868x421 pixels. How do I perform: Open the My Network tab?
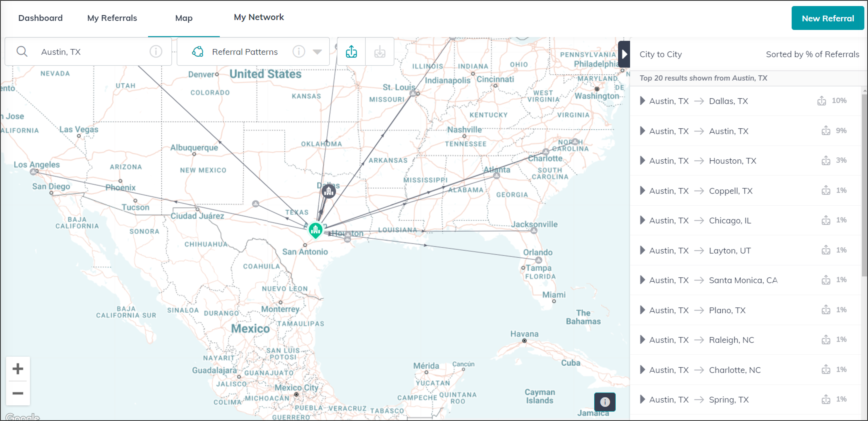pyautogui.click(x=259, y=17)
